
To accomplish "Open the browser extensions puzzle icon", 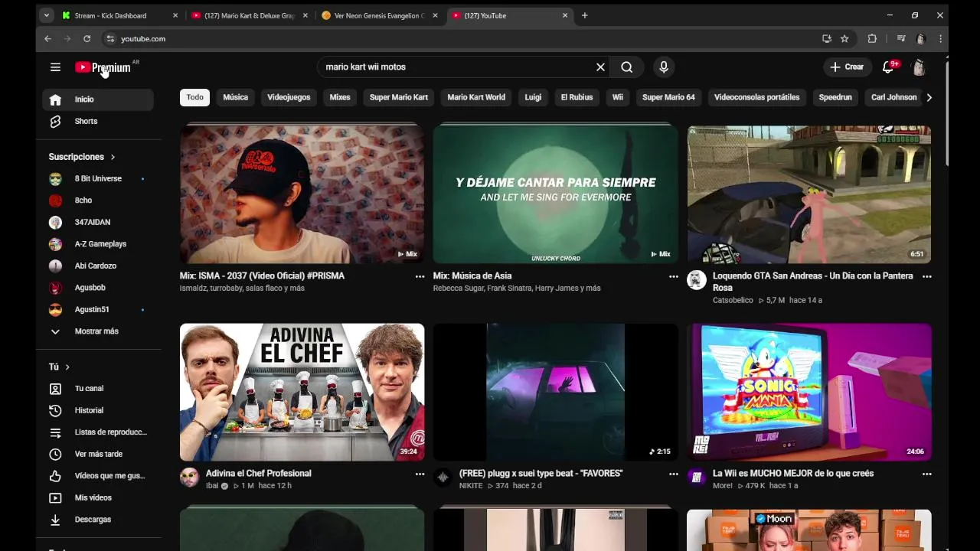I will 872,39.
